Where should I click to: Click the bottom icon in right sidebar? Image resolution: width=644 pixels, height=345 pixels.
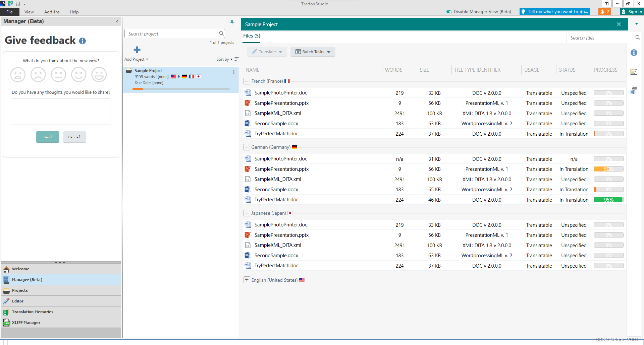634,91
